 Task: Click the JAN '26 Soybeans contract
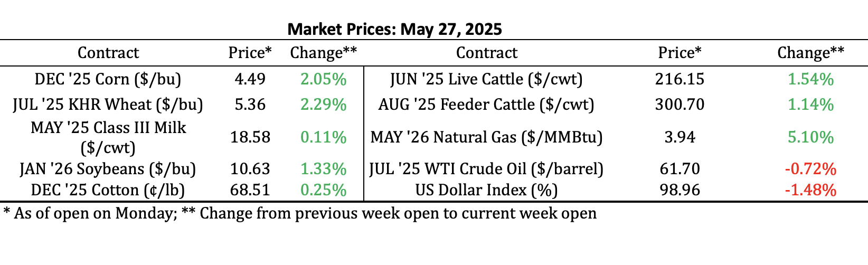coord(108,169)
